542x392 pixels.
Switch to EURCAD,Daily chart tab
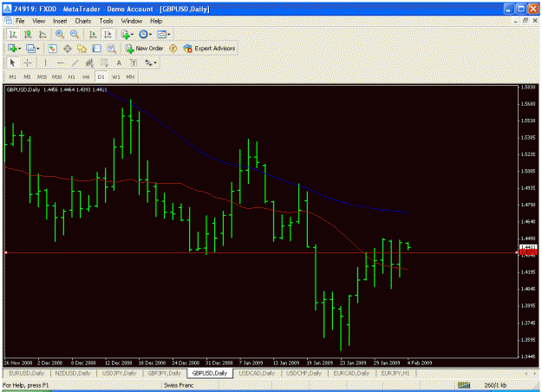coord(351,373)
